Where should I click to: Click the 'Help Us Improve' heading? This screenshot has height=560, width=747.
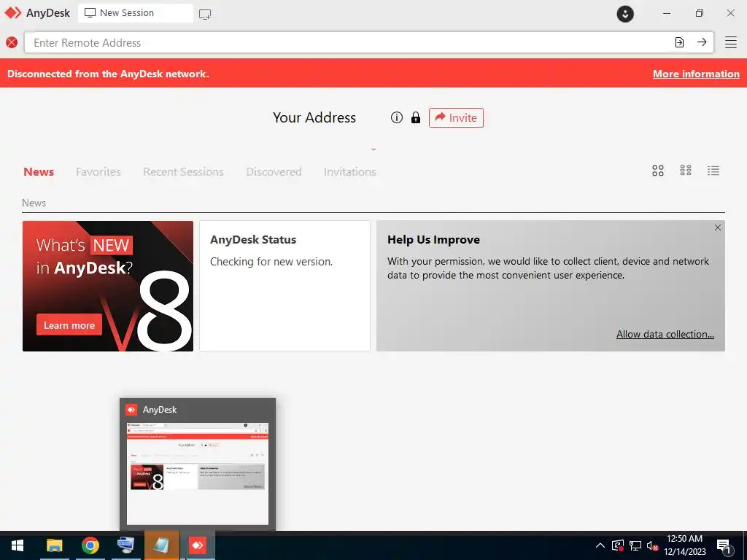433,239
